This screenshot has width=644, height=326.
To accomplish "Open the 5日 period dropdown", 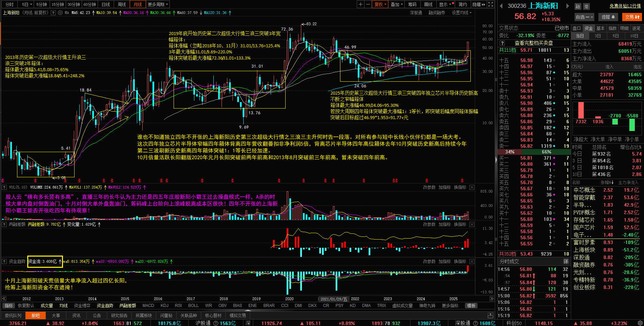I will 27,4.
